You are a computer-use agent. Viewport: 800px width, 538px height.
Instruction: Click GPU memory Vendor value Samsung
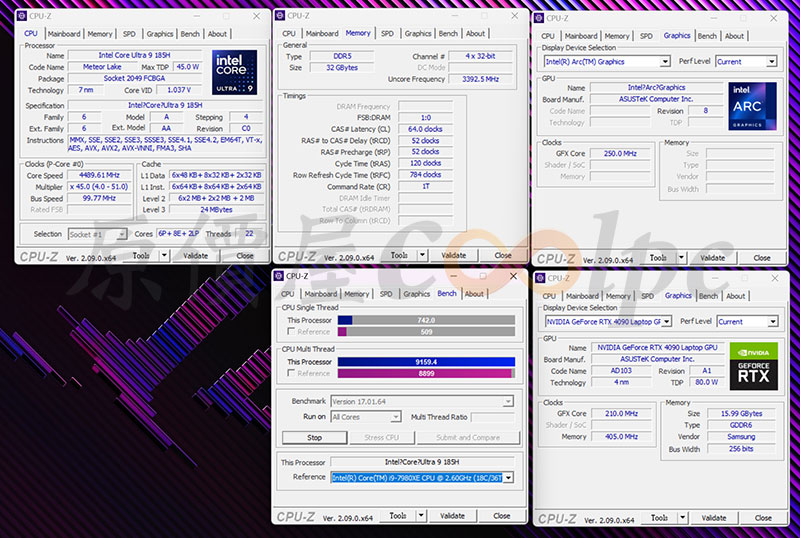(x=741, y=437)
